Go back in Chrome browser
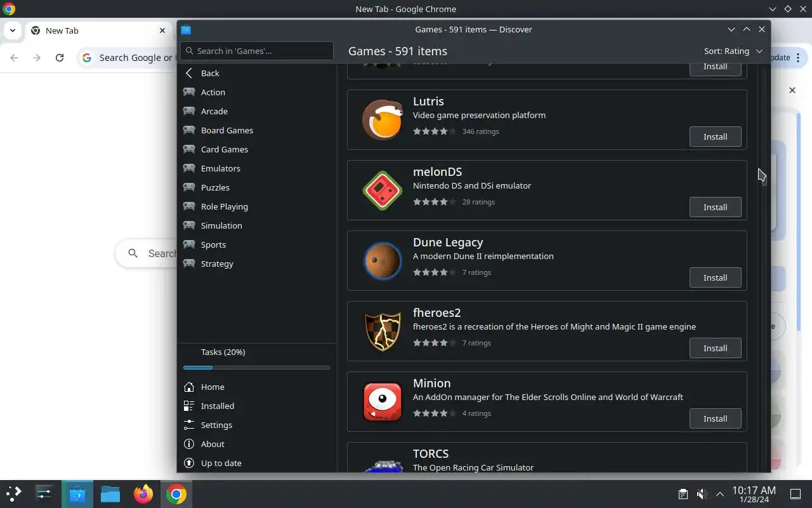Image resolution: width=812 pixels, height=508 pixels. click(x=14, y=57)
